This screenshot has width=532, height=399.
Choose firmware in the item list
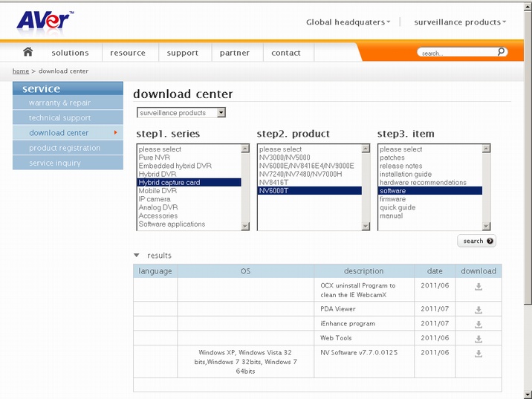tap(393, 199)
